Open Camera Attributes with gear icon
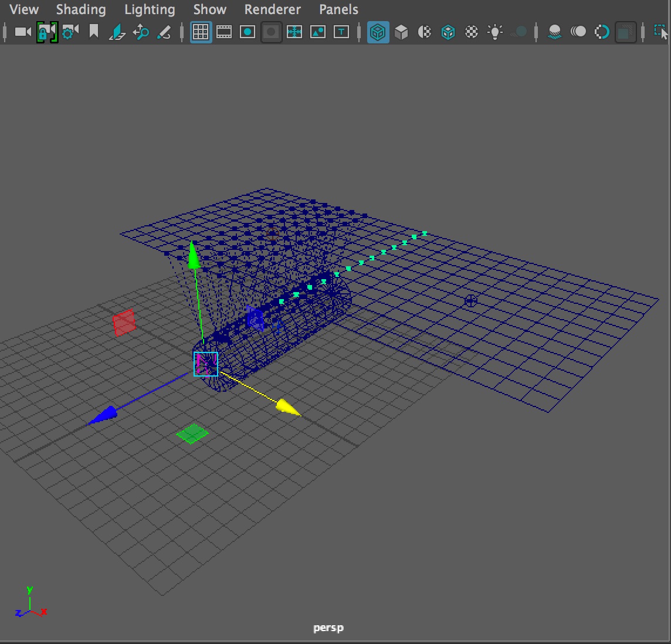Image resolution: width=671 pixels, height=644 pixels. [x=70, y=32]
